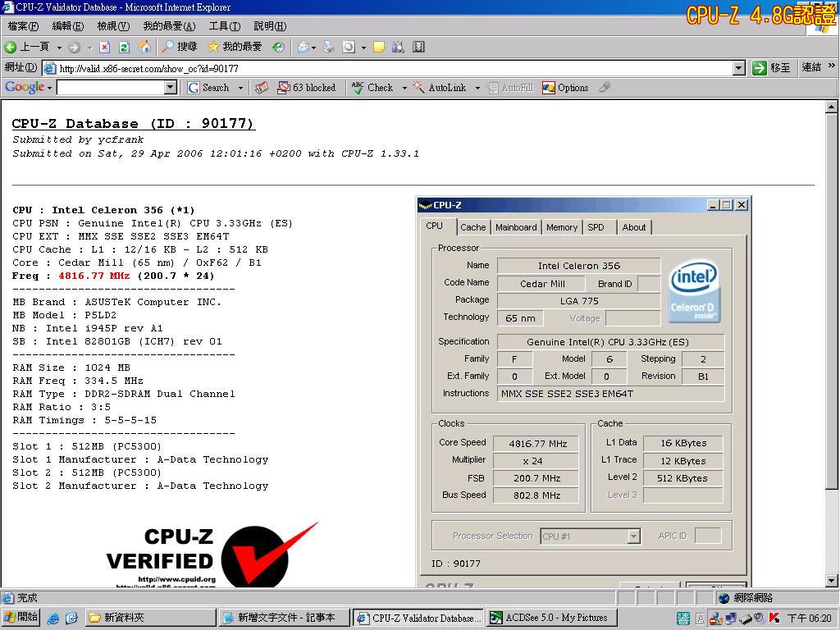The image size is (840, 630).
Task: Open the 編輯(E) menu
Action: [68, 26]
